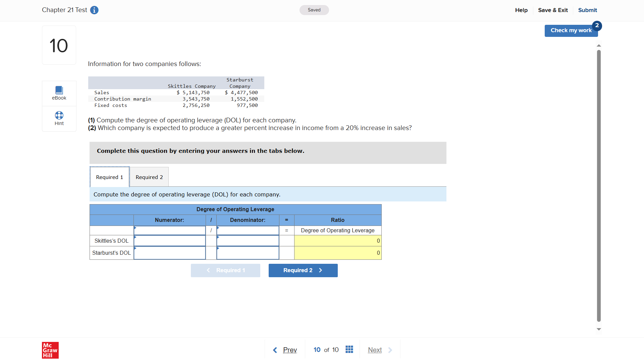644x362 pixels.
Task: Select the Required 1 tab
Action: (109, 177)
